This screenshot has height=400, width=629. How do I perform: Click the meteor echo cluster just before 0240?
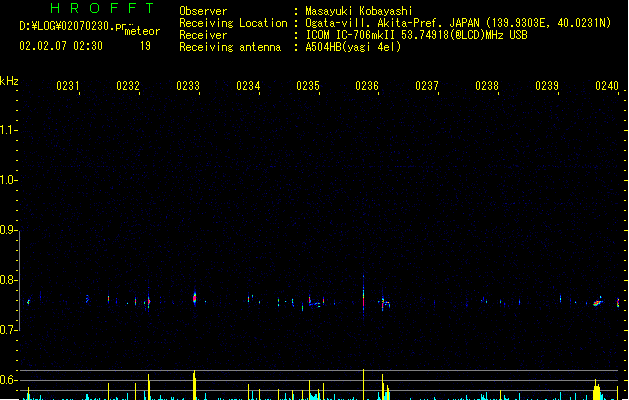click(x=598, y=303)
